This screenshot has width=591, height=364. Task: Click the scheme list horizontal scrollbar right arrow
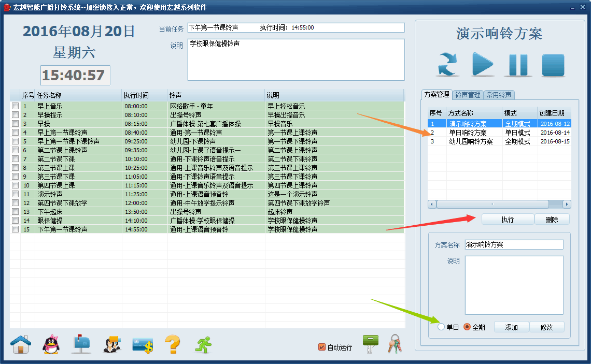coord(567,204)
